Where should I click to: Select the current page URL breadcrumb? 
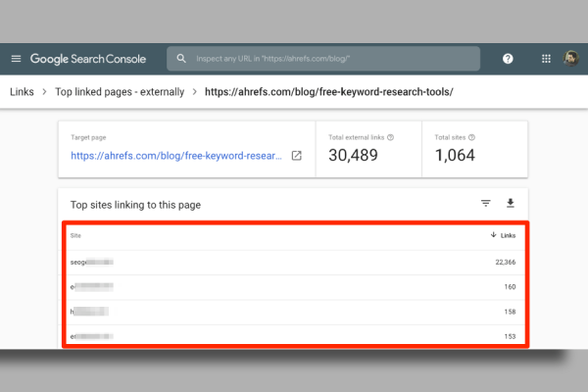pyautogui.click(x=329, y=92)
